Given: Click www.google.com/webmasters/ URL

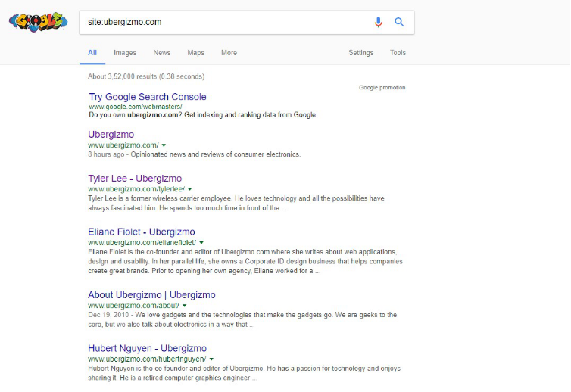Looking at the screenshot, I should 136,107.
